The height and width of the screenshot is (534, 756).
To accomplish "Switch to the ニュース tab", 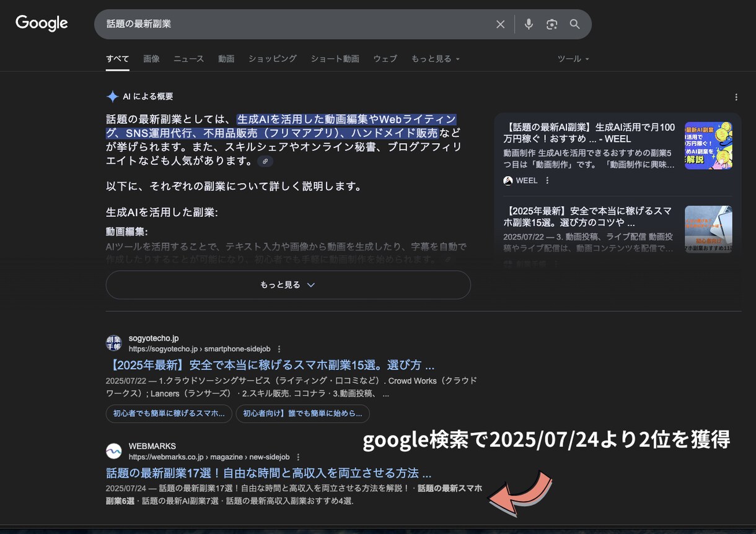I will [188, 59].
